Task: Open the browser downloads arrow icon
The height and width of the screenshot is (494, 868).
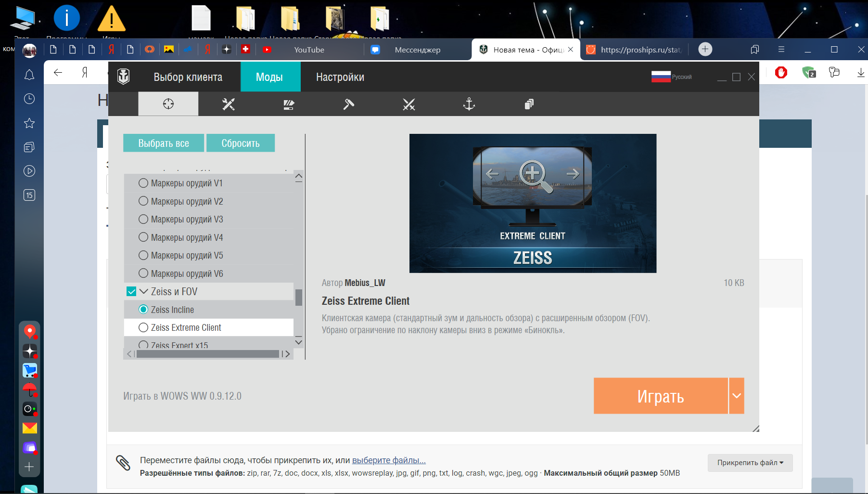Action: point(861,73)
